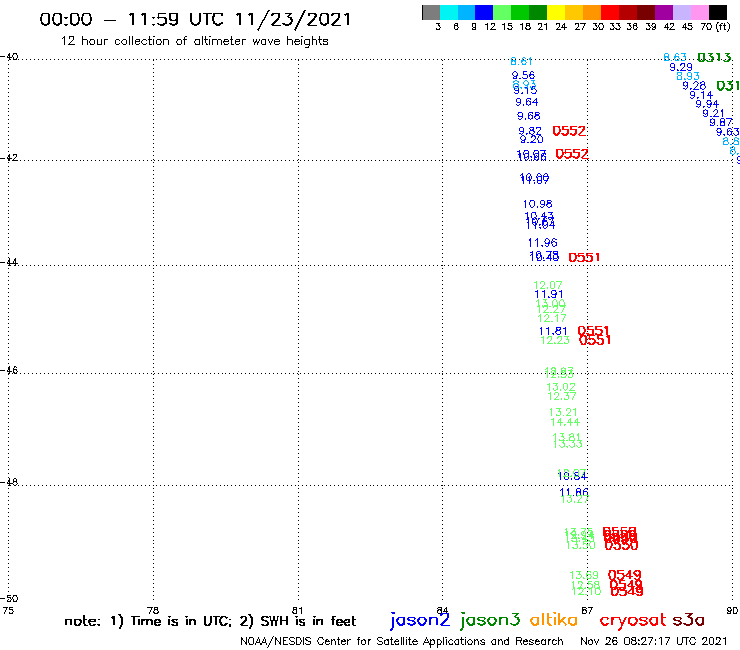740x650 pixels.
Task: Click the orange swatch in the color legend
Action: tap(592, 12)
